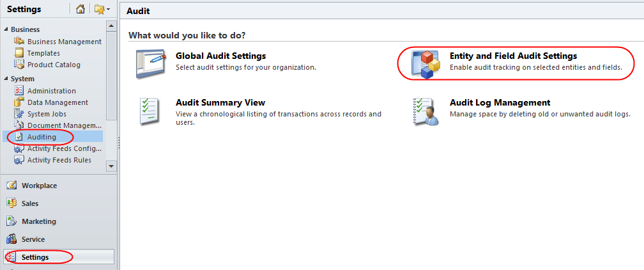The width and height of the screenshot is (644, 270).
Task: Click the Sales icon
Action: 11,203
